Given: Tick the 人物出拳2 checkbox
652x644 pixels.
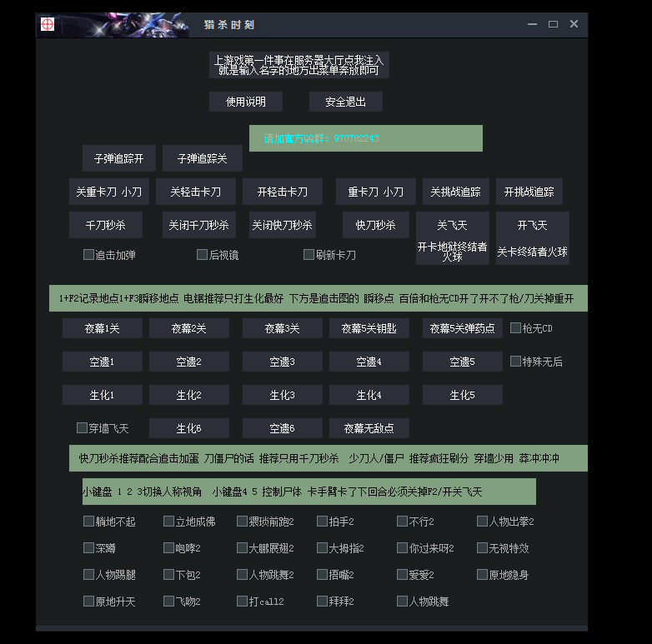Looking at the screenshot, I should point(483,521).
